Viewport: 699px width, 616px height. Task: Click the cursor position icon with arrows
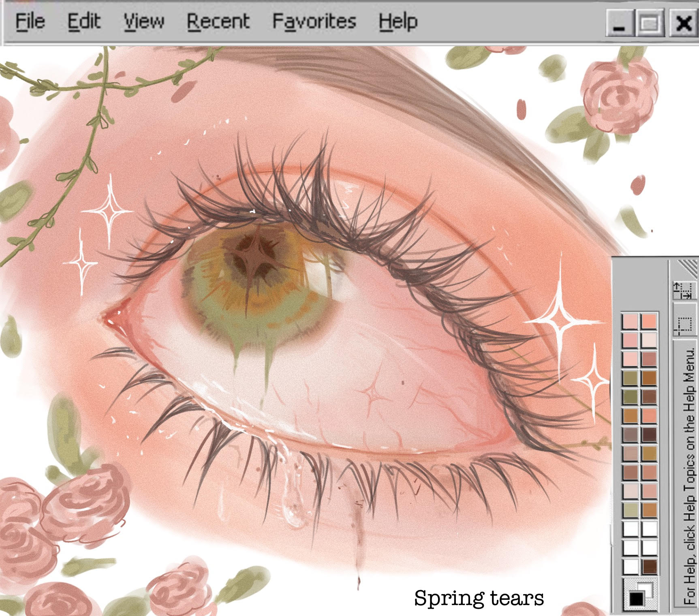pyautogui.click(x=684, y=290)
